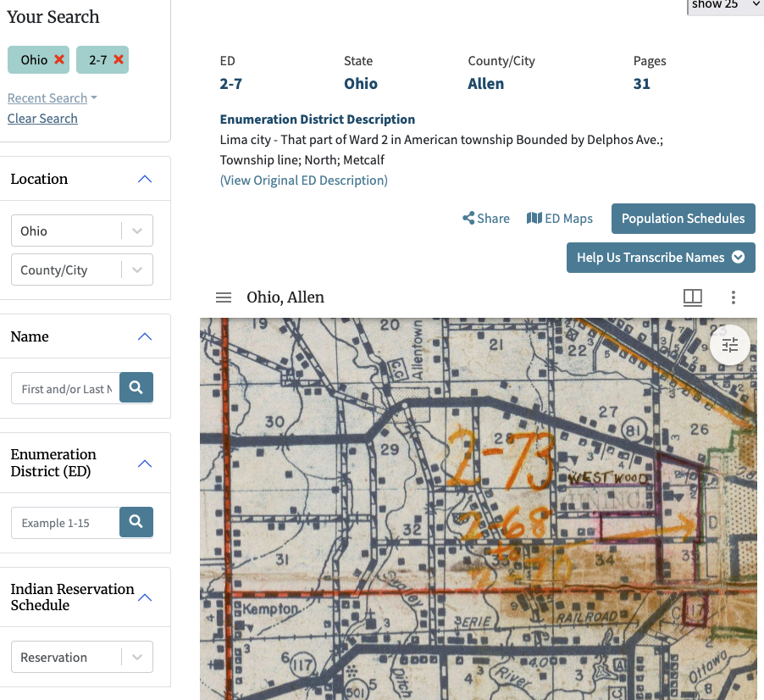Remove the 2-7 search filter chip
The height and width of the screenshot is (700, 764).
[x=116, y=60]
